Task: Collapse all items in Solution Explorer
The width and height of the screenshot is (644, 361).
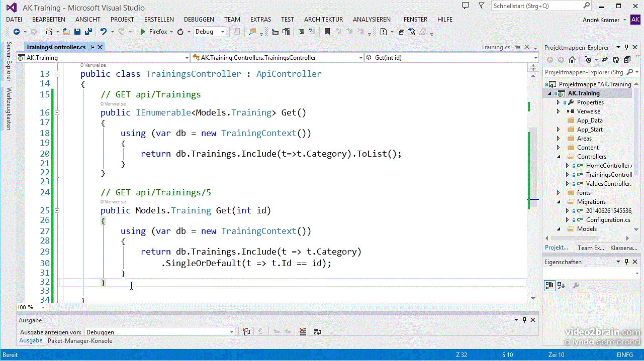Action: click(627, 60)
